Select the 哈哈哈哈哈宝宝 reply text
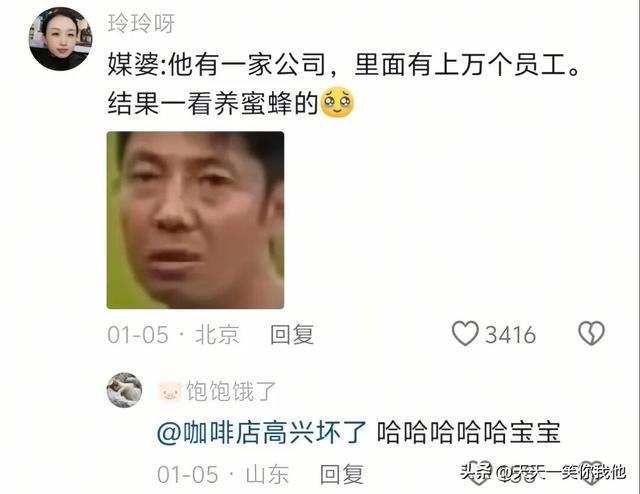 click(469, 433)
